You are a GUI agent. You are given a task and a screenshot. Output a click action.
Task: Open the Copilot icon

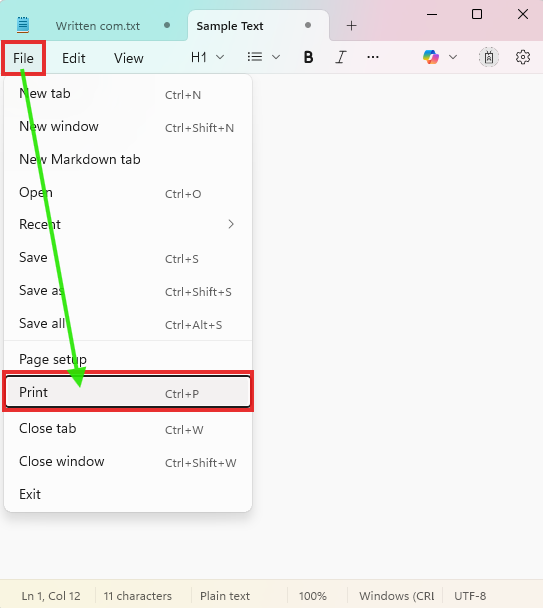coord(431,57)
